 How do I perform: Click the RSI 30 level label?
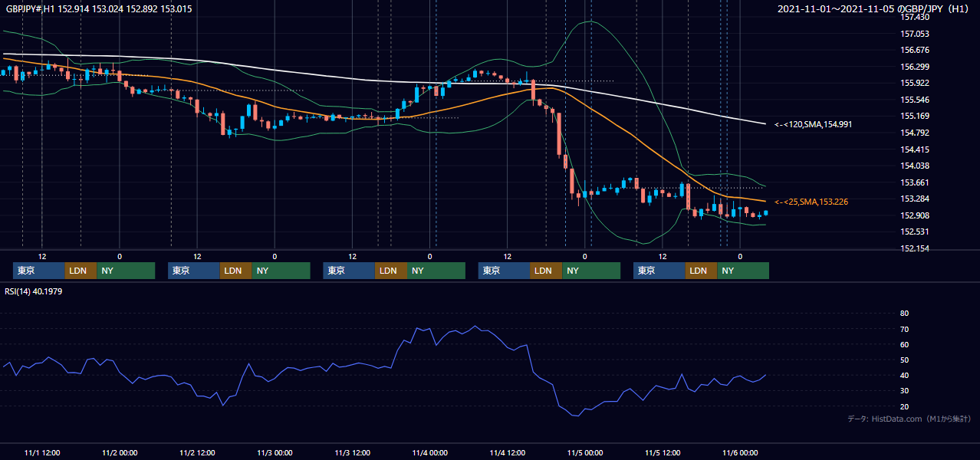pos(904,390)
